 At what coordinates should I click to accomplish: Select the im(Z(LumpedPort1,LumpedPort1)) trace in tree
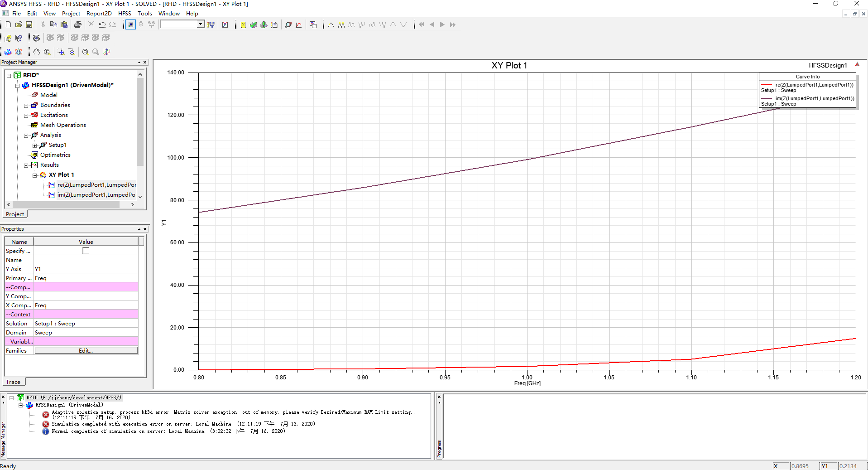click(x=96, y=195)
